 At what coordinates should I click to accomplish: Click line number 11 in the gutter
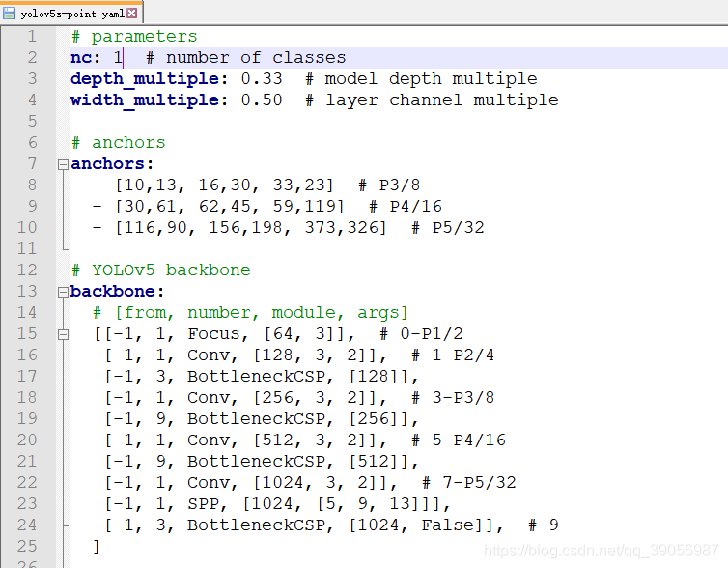27,249
